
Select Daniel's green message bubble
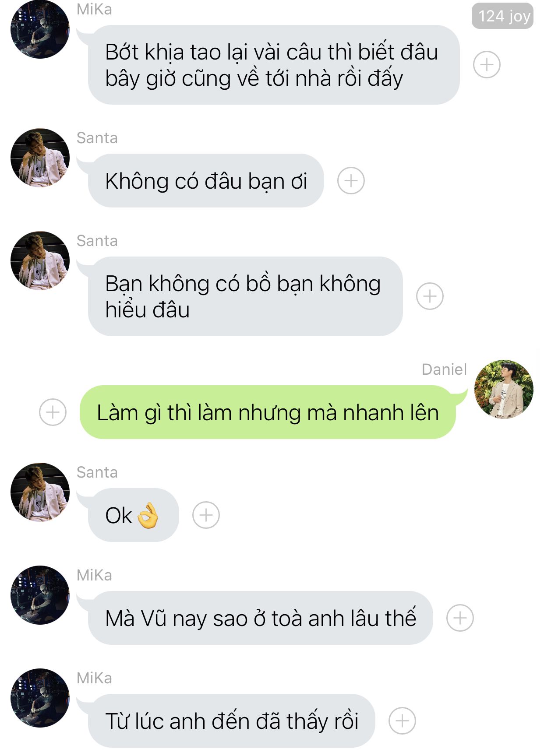point(268,412)
